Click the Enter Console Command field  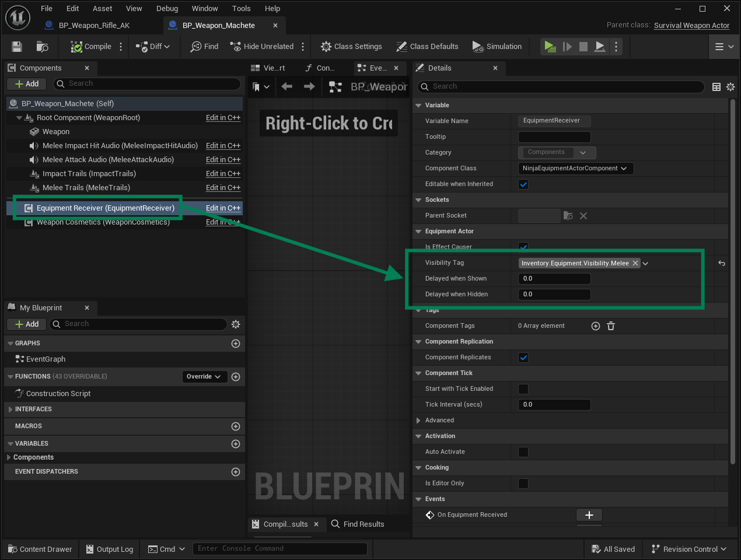[280, 548]
